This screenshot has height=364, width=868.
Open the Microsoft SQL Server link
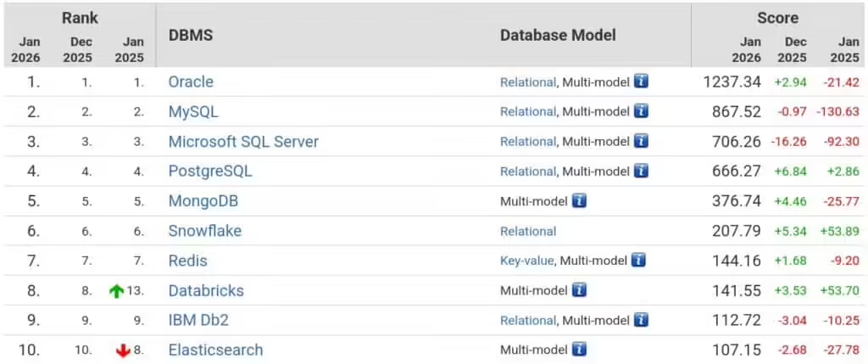pyautogui.click(x=243, y=141)
